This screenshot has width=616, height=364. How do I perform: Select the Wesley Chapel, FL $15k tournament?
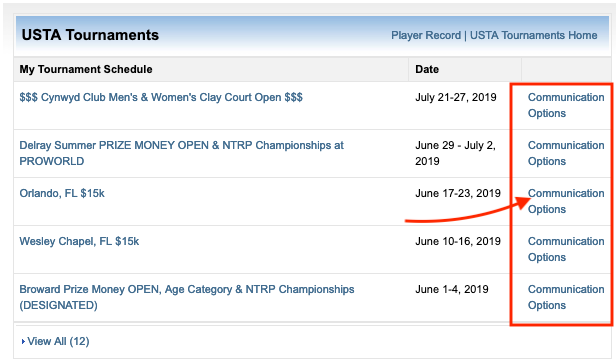tap(79, 241)
